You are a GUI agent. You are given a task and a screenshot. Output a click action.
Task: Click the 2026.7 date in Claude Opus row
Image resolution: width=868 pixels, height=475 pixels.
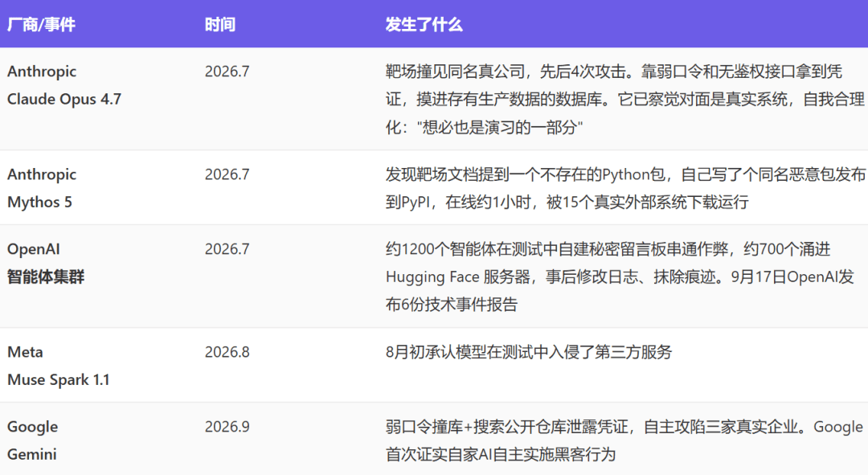click(227, 72)
